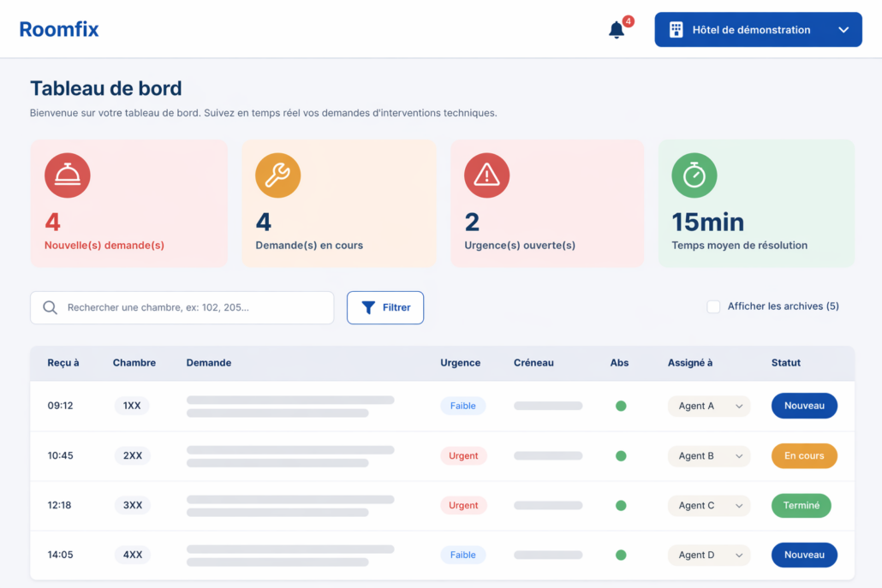Enable the Afficher les archives checkbox
This screenshot has height=588, width=882.
(713, 306)
